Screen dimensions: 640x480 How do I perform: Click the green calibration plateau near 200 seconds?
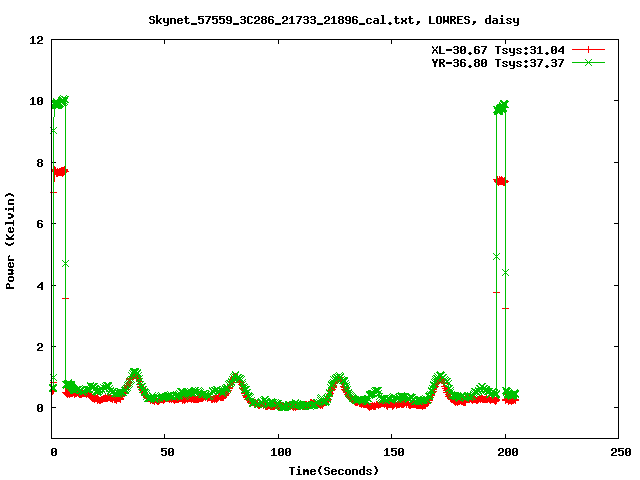pos(501,106)
